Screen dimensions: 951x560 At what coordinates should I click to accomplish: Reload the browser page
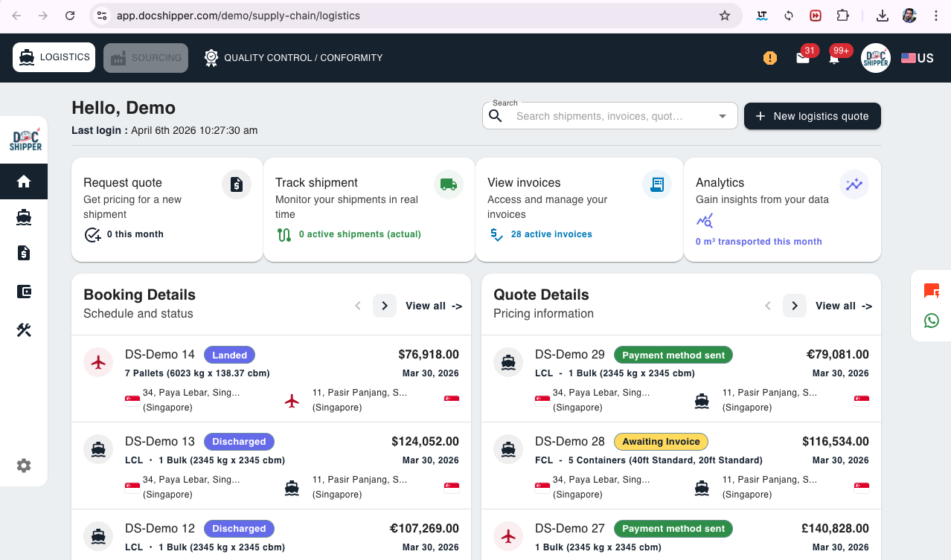[x=70, y=16]
